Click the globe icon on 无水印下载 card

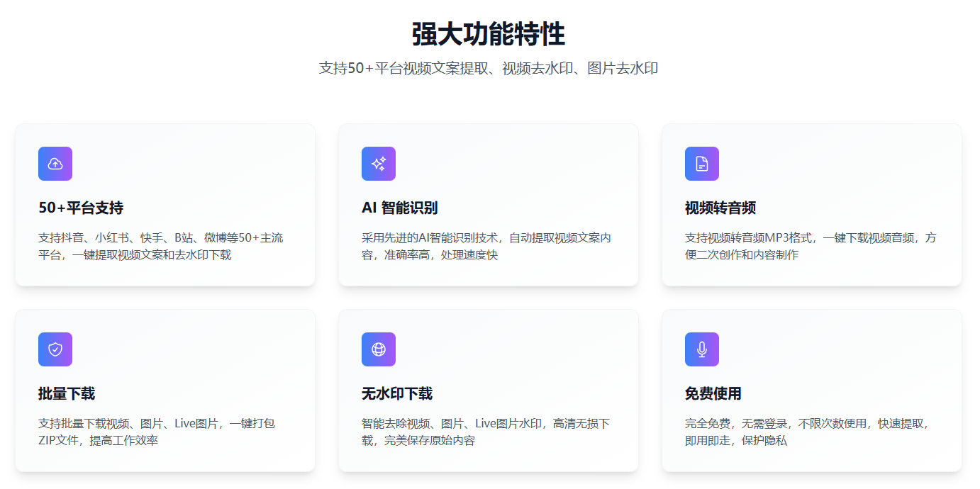coord(379,349)
